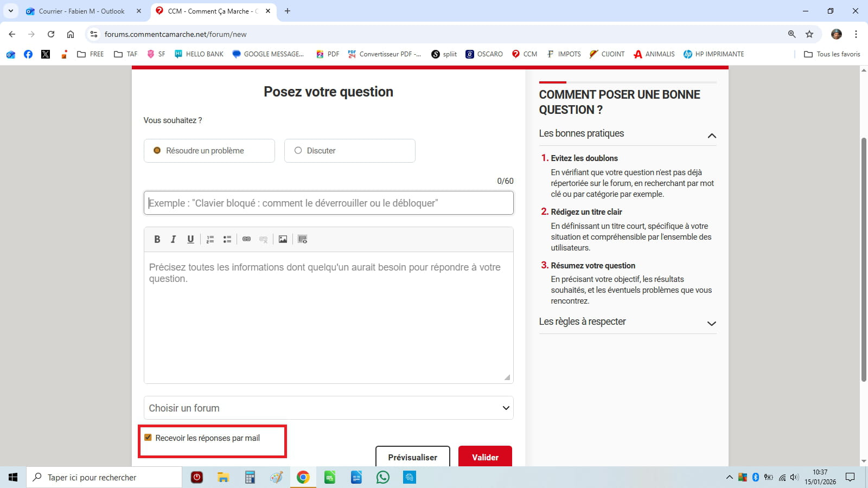Uncheck Recevoir les réponses par mail

[x=148, y=438]
